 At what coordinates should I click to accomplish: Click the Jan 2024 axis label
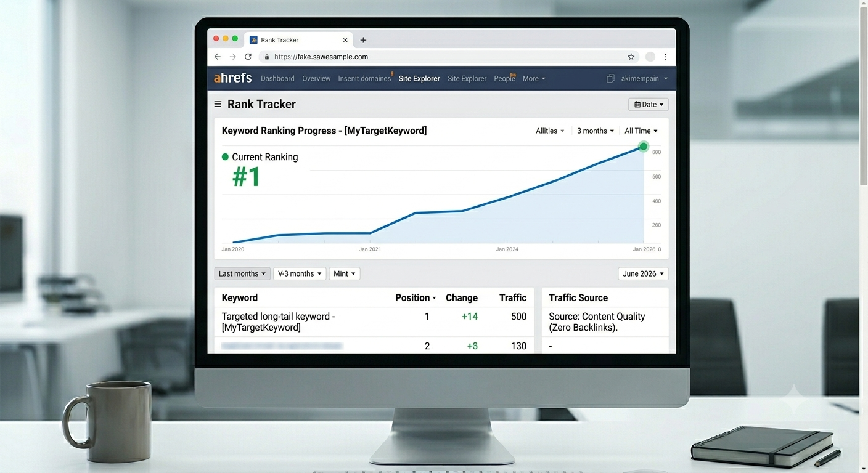[x=507, y=249]
